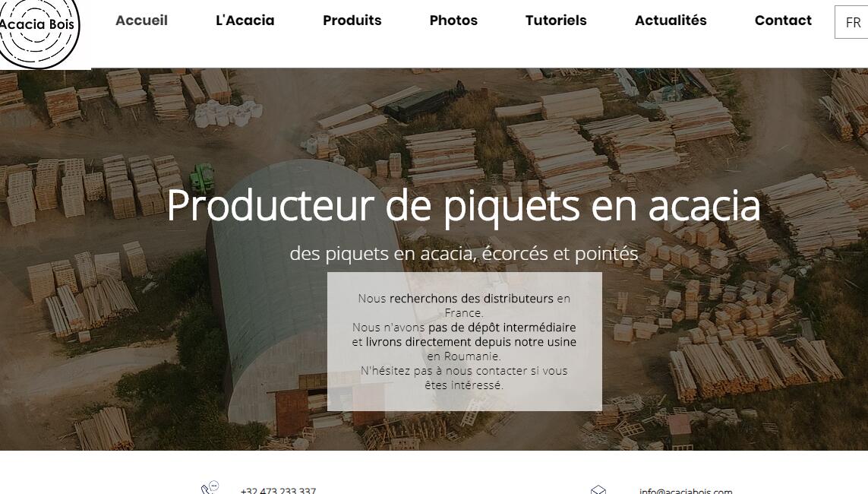Click the envelope email icon
The width and height of the screenshot is (868, 494).
[598, 489]
